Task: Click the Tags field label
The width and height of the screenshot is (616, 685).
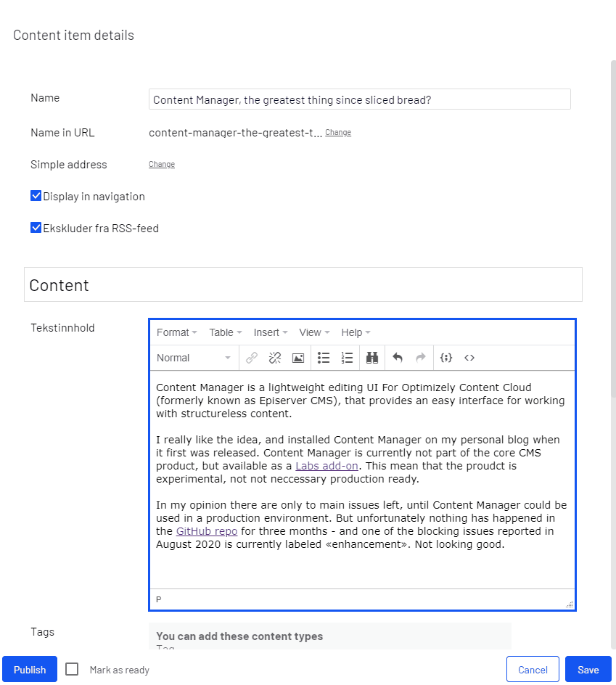Action: pyautogui.click(x=42, y=632)
